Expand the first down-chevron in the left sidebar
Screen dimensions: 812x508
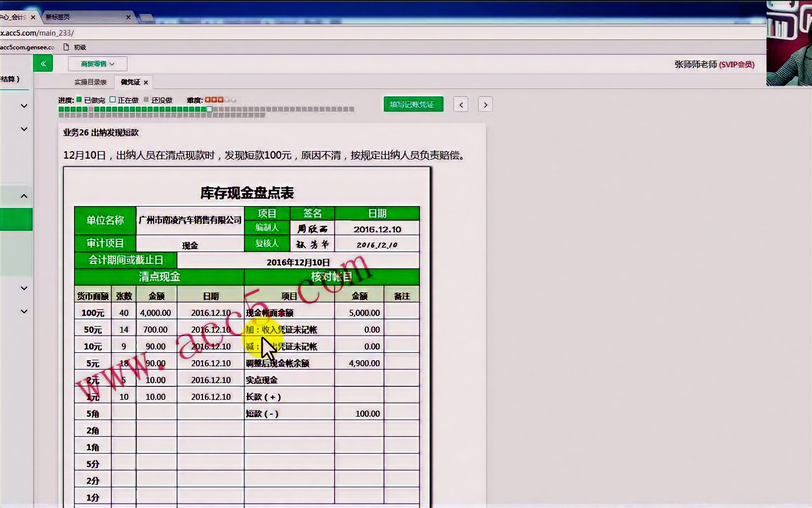(23, 105)
